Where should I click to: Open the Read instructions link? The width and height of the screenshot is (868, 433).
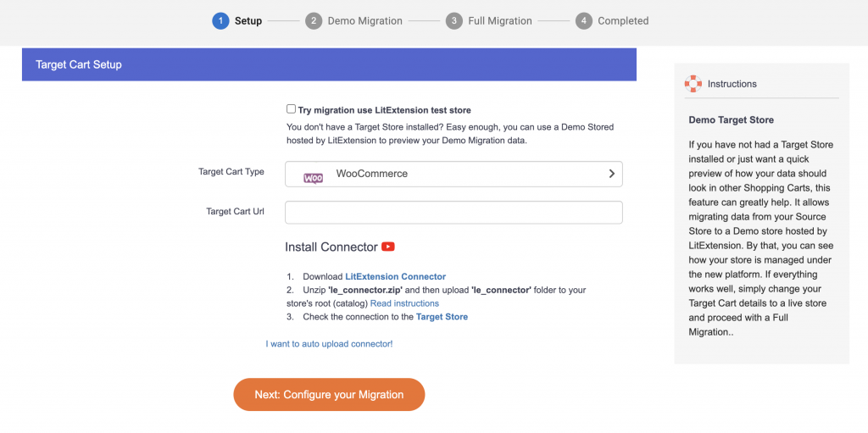(x=404, y=303)
